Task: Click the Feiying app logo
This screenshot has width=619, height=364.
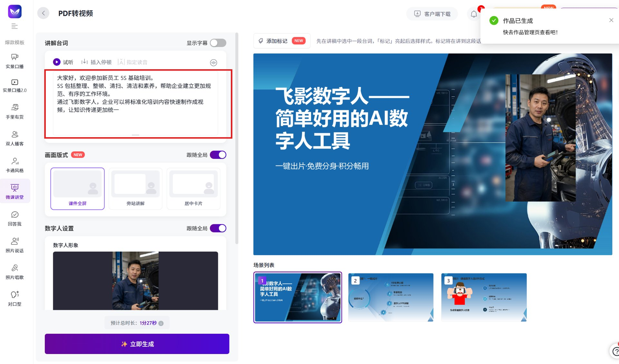Action: (x=15, y=12)
